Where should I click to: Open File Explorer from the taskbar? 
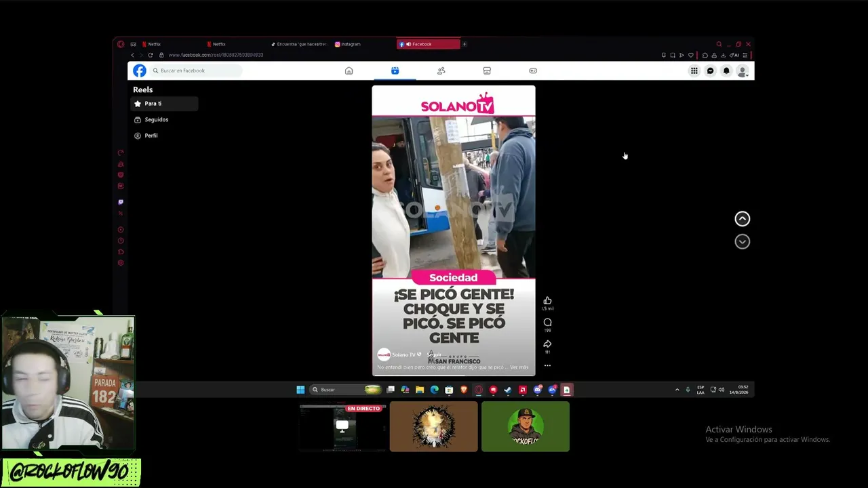point(420,390)
